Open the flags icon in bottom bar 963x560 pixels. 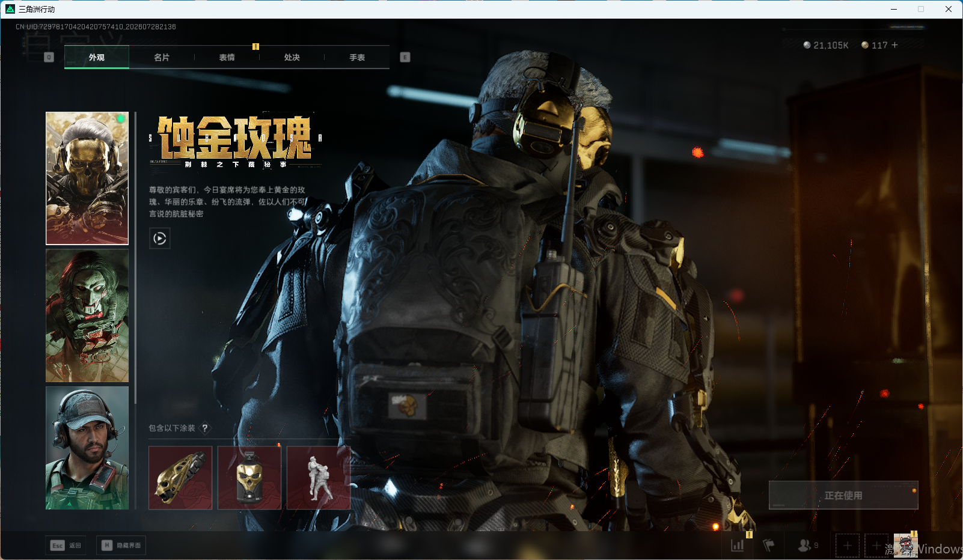[769, 545]
